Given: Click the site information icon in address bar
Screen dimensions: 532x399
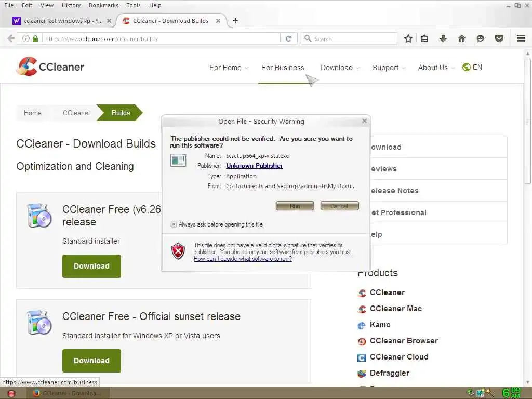Looking at the screenshot, I should [26, 38].
